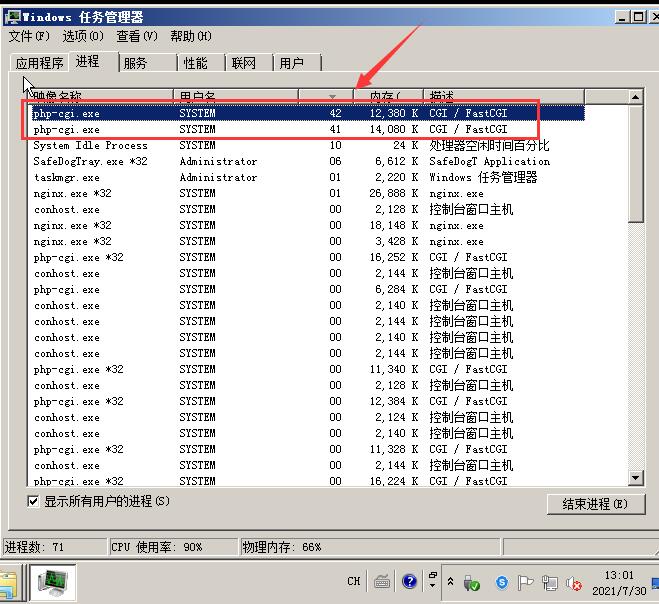659x604 pixels.
Task: Click the process list scroll up arrow
Action: 635,97
